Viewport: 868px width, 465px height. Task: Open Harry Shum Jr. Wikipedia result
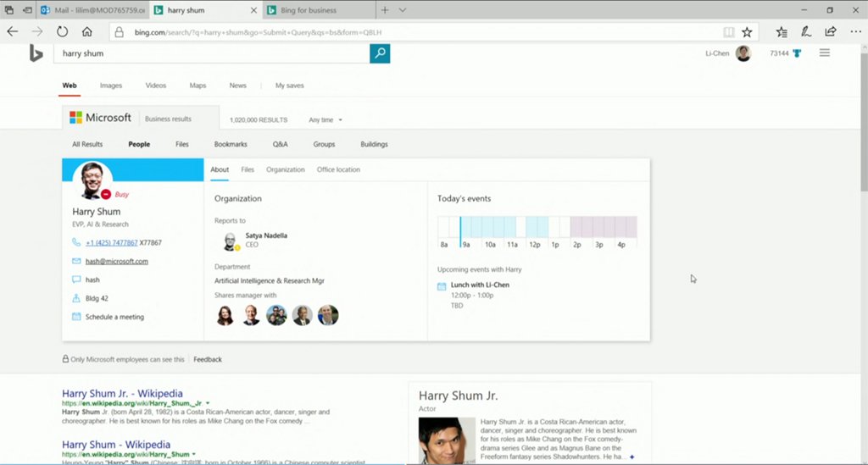(122, 393)
